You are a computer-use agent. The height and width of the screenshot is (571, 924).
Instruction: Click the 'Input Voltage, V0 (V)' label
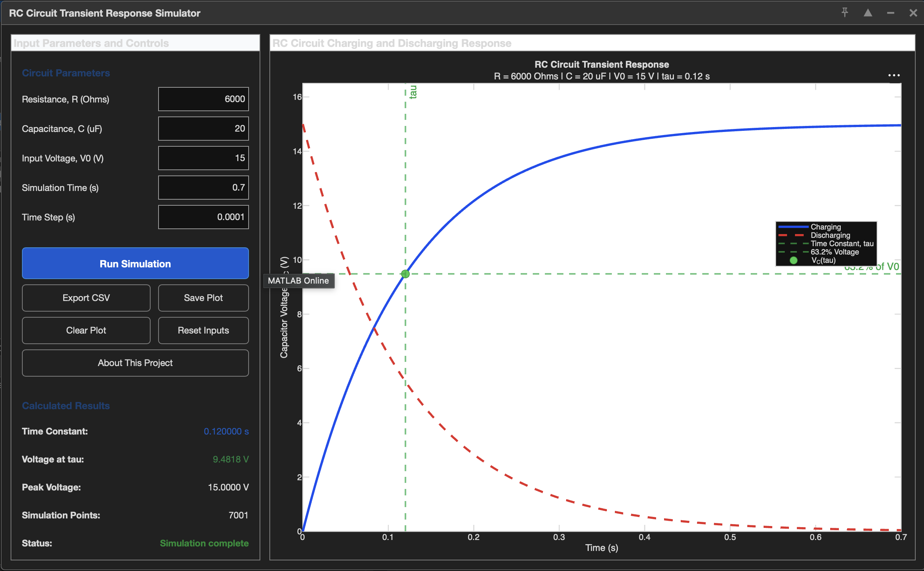(x=63, y=158)
